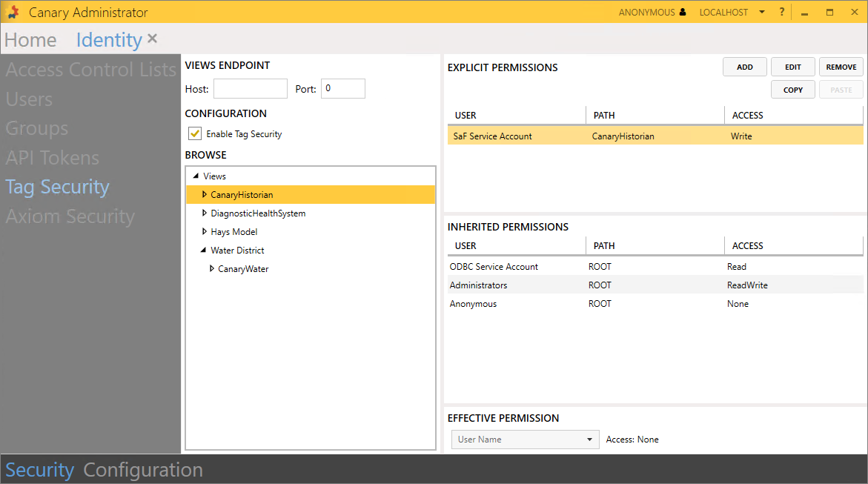The image size is (868, 484).
Task: Click the COPY button
Action: 792,90
